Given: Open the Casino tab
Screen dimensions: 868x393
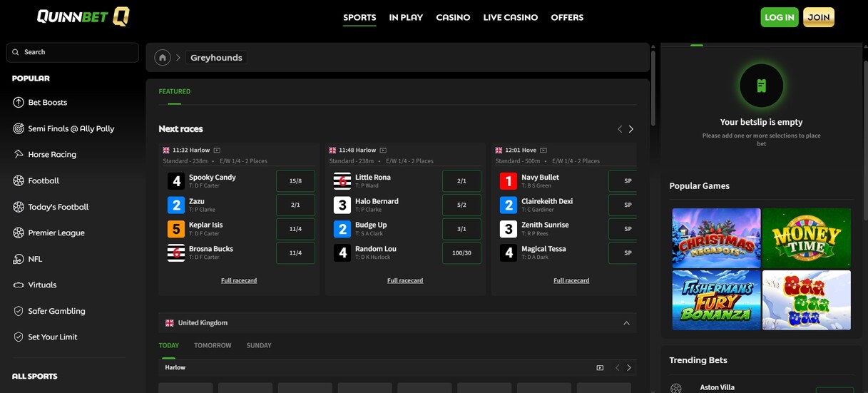Looking at the screenshot, I should coord(453,17).
